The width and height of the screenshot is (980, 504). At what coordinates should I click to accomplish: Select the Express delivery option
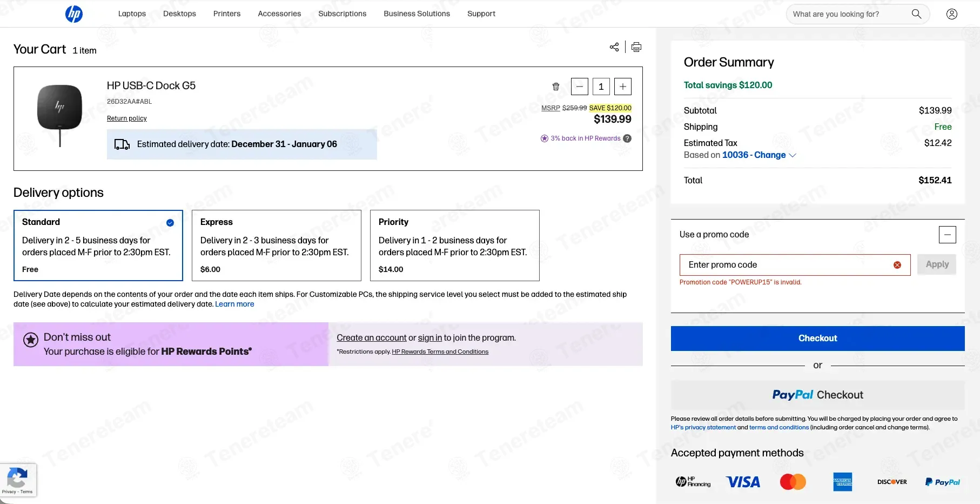(276, 245)
